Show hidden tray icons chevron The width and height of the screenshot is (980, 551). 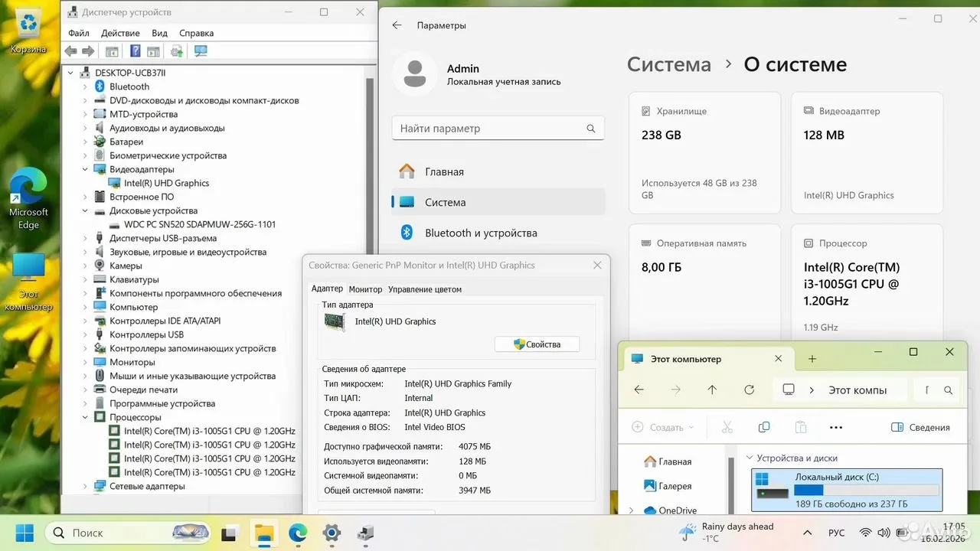click(x=807, y=533)
